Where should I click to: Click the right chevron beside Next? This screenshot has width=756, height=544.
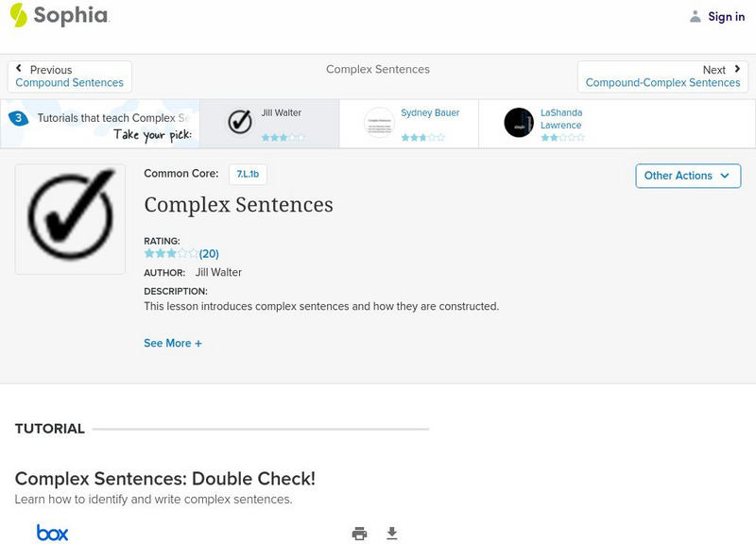737,69
